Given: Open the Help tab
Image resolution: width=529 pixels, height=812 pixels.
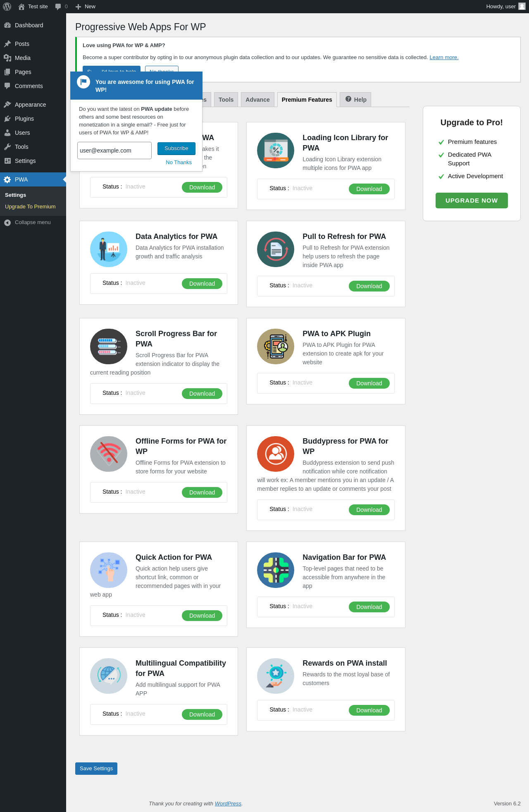Looking at the screenshot, I should pos(356,100).
